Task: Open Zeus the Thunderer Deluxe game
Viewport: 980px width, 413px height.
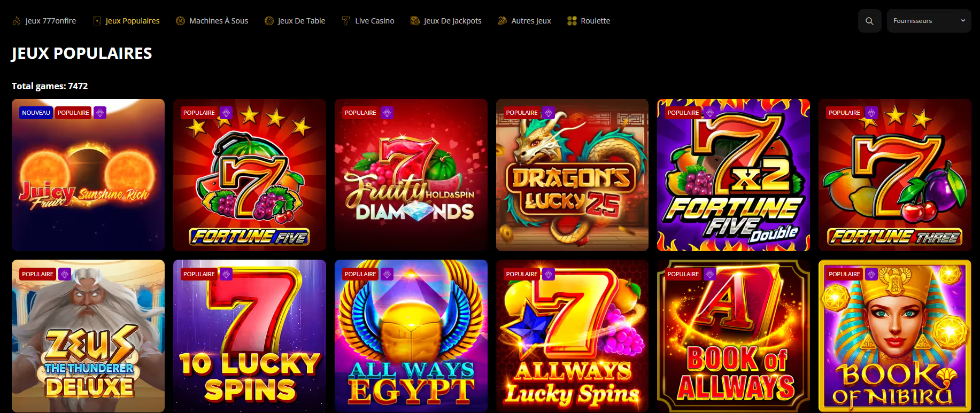Action: (x=88, y=336)
